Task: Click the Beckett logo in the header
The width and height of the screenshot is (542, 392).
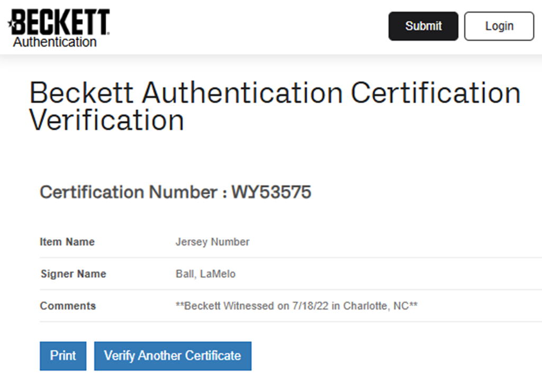Action: tap(60, 22)
